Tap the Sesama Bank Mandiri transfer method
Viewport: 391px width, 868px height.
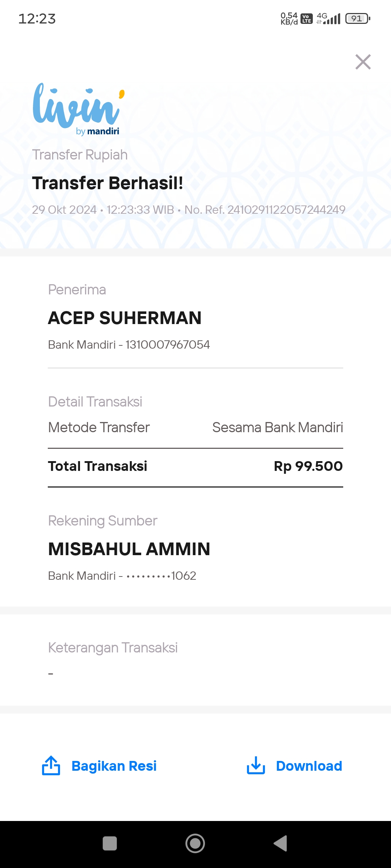point(278,427)
